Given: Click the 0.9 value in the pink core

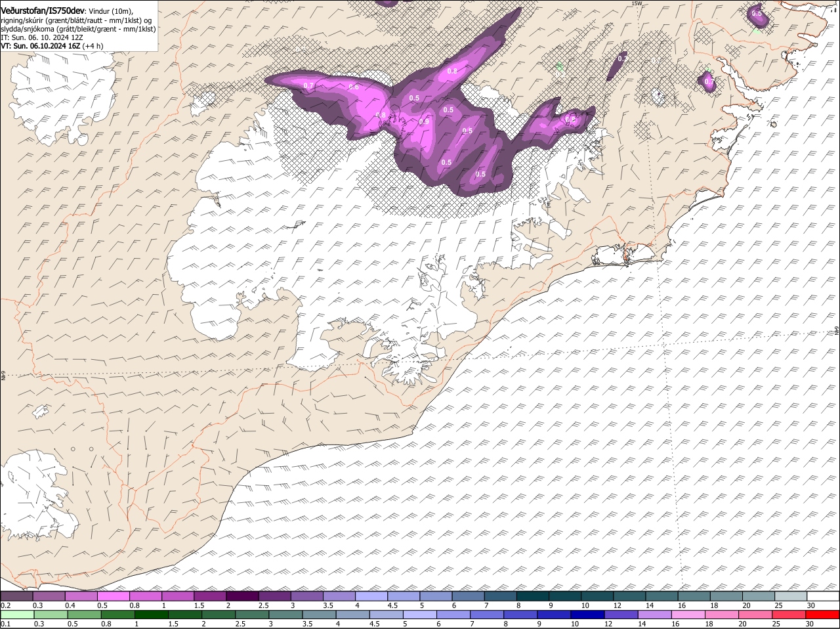Looking at the screenshot, I should (424, 121).
